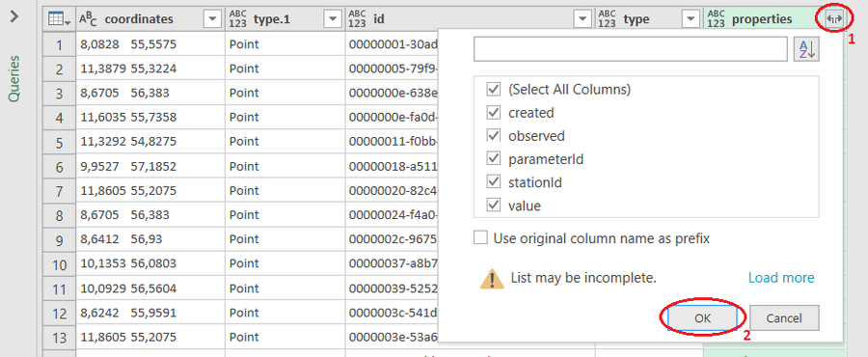Click the Point cell in row 3
The height and width of the screenshot is (357, 868).
tap(285, 93)
